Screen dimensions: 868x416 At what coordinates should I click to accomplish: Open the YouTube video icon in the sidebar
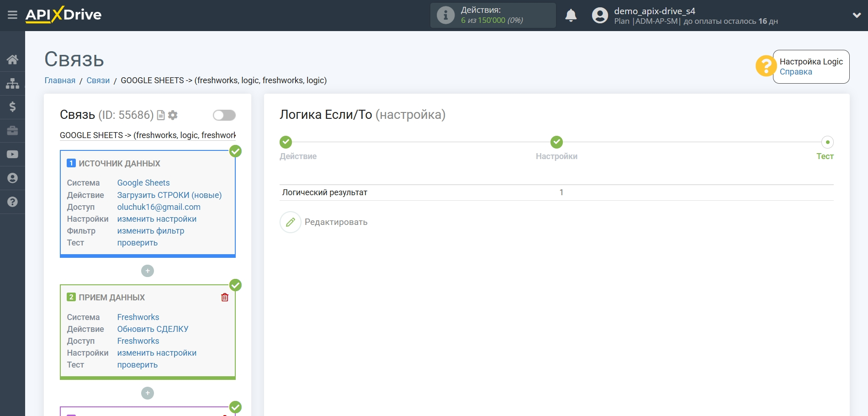[12, 155]
